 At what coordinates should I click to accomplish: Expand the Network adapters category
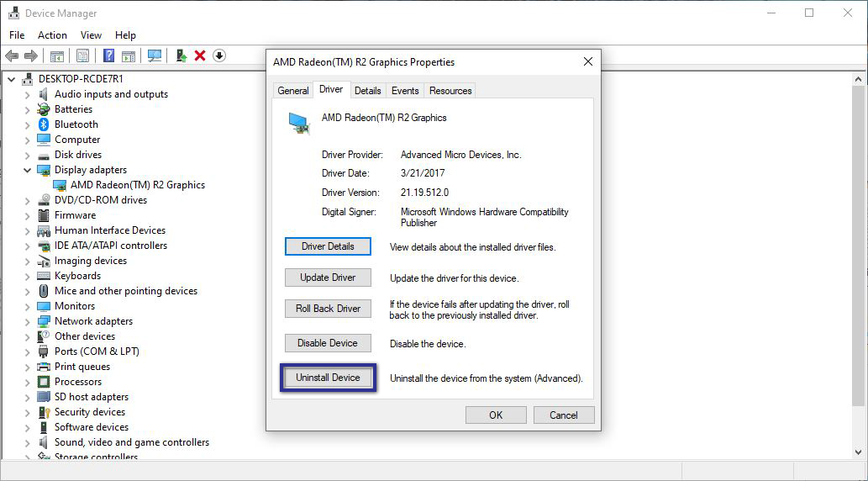[27, 321]
